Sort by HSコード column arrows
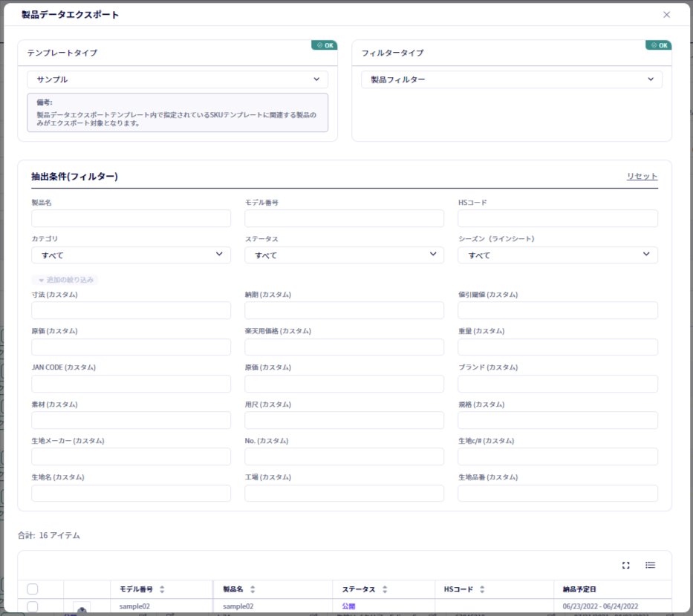 coord(482,589)
